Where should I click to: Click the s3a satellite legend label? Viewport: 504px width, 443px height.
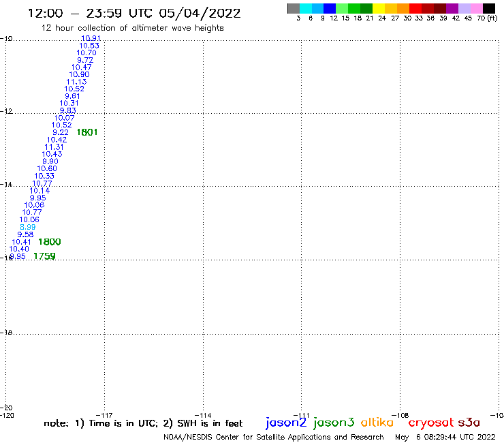tap(469, 423)
